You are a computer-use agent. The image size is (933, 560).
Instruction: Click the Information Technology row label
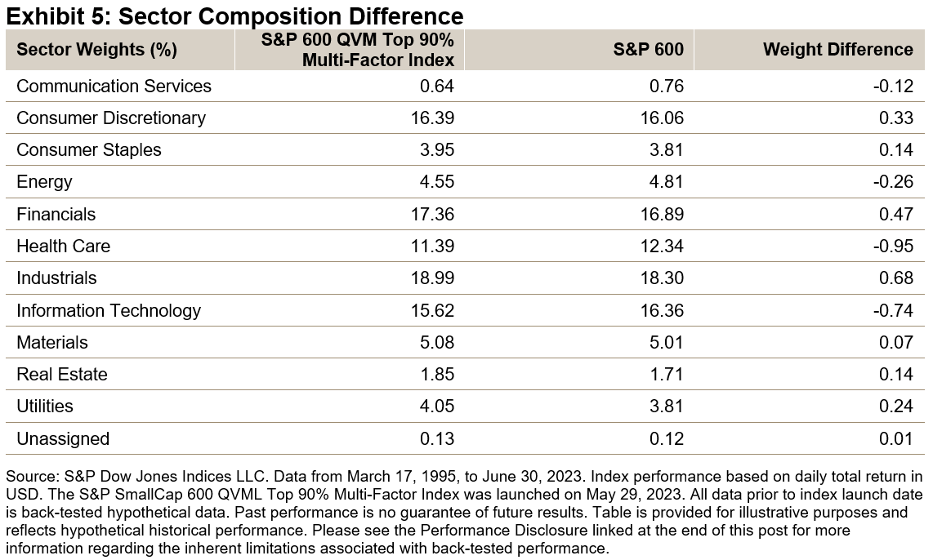tap(108, 311)
